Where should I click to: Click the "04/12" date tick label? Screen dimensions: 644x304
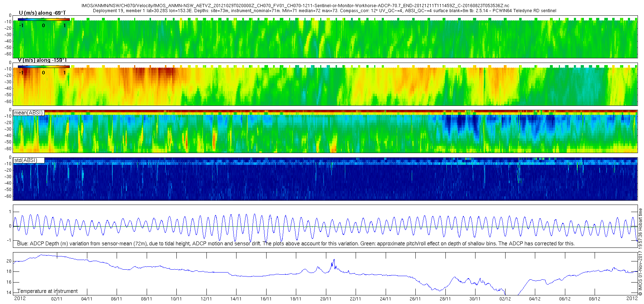coord(535,299)
